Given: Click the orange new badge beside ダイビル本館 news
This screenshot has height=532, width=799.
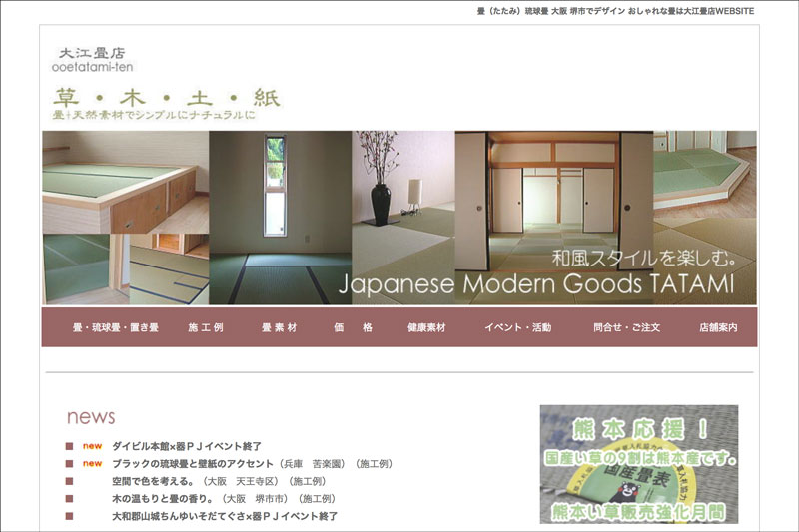Looking at the screenshot, I should (92, 446).
